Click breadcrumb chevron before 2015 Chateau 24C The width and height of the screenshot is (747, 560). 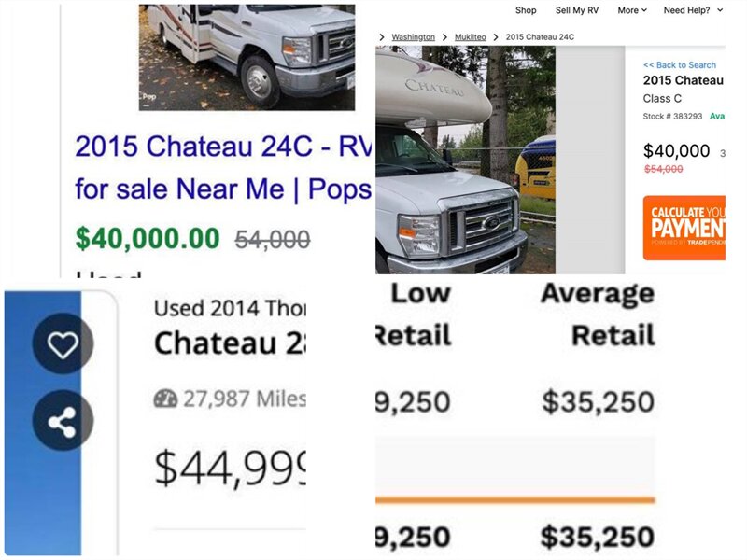coord(495,36)
